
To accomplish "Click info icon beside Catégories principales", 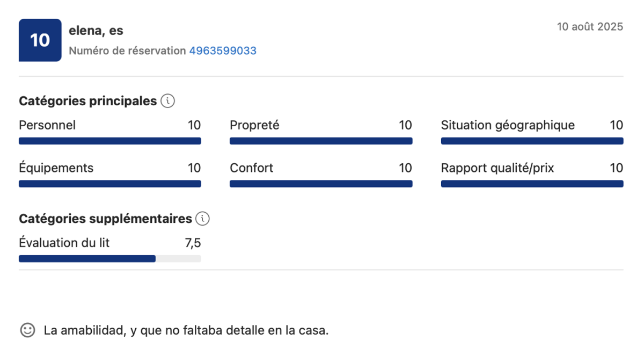I will (x=168, y=101).
